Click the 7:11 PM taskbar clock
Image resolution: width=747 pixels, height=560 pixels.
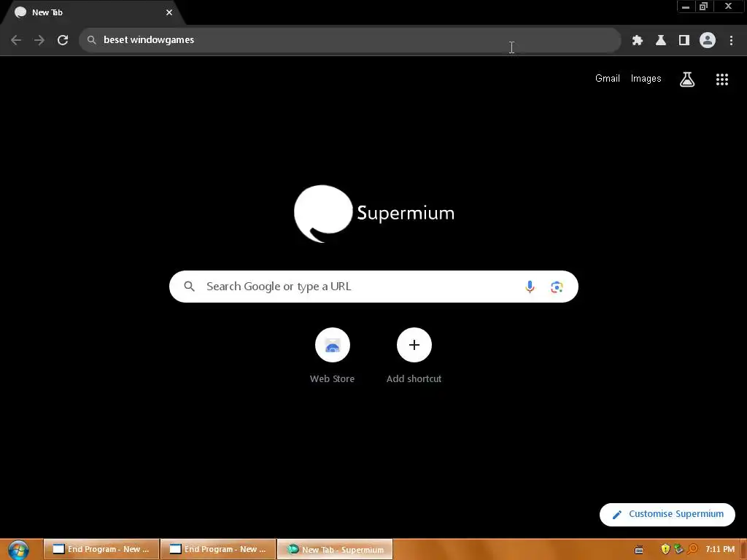pyautogui.click(x=720, y=549)
